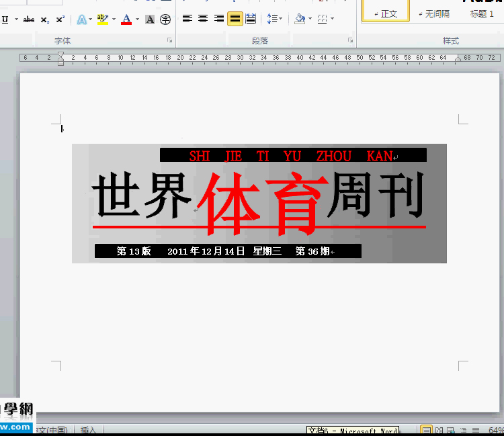Apply distributed alignment
The image size is (504, 436).
coord(251,19)
